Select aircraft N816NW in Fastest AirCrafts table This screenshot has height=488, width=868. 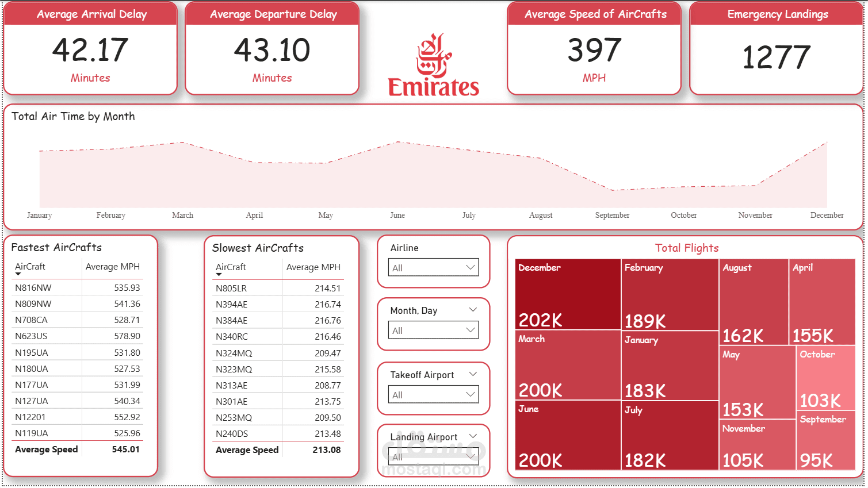click(x=32, y=287)
